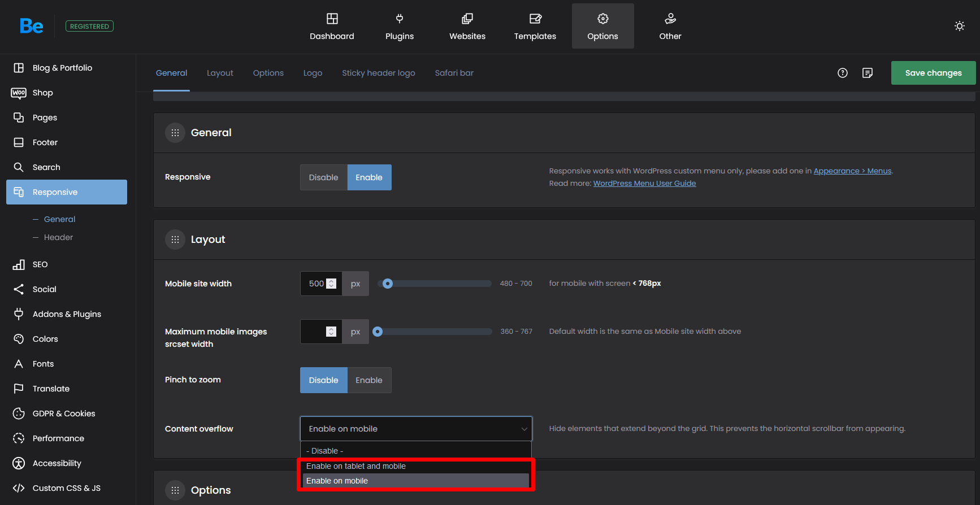Select General sub-item under Responsive
The height and width of the screenshot is (505, 980).
click(x=59, y=219)
